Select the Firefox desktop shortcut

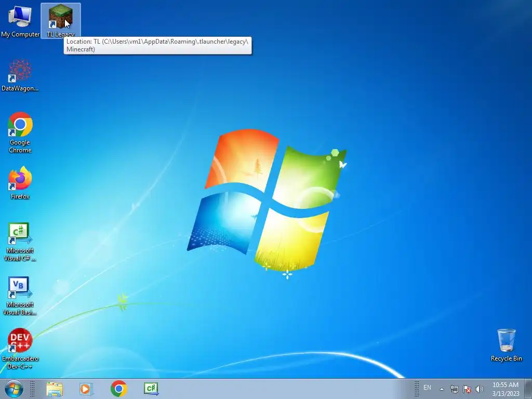20,182
